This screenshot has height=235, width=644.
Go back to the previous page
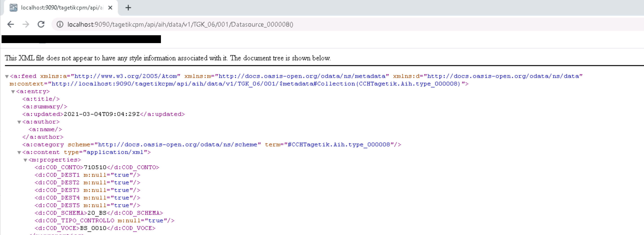tap(11, 24)
